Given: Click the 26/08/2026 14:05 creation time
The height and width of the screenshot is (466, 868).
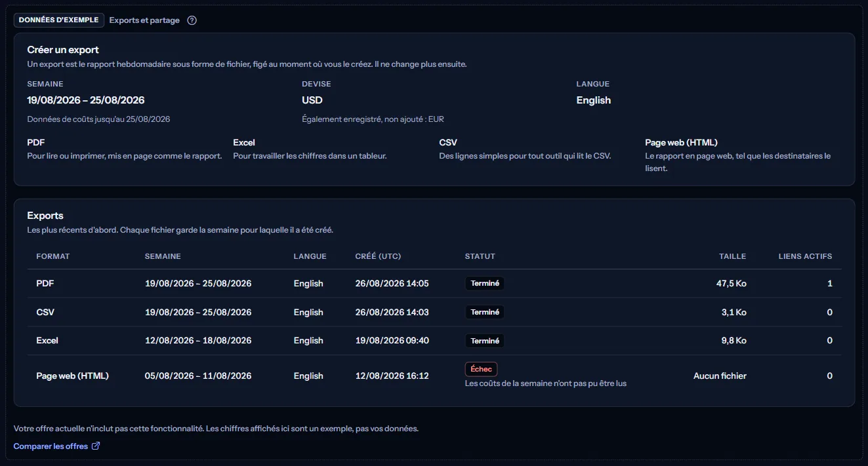Looking at the screenshot, I should point(392,284).
